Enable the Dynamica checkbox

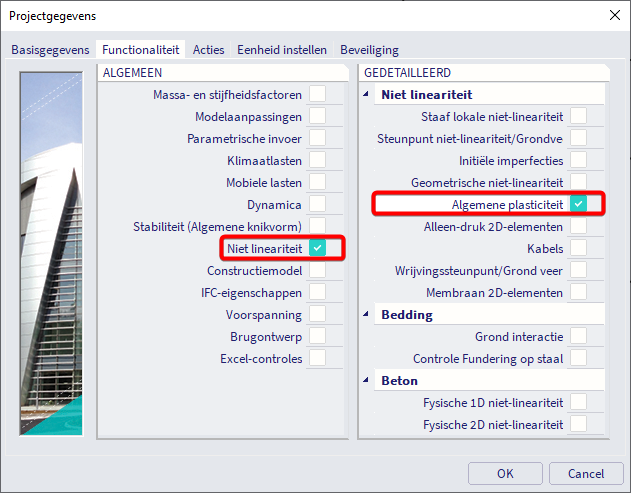(317, 204)
